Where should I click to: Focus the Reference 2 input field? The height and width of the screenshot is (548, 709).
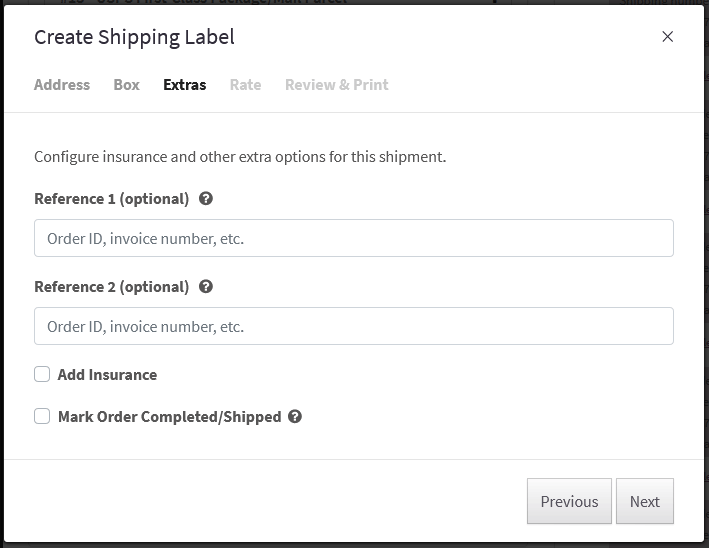click(354, 326)
